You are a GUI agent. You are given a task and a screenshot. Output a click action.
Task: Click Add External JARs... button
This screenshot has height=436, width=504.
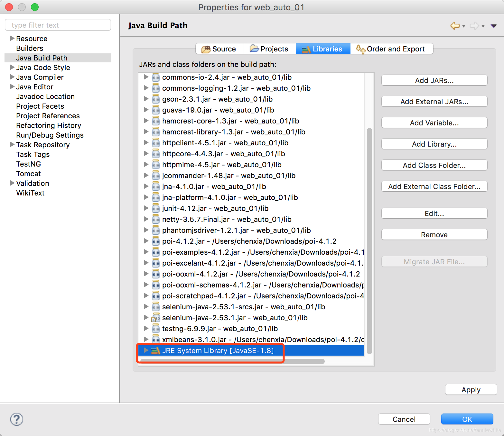point(434,102)
